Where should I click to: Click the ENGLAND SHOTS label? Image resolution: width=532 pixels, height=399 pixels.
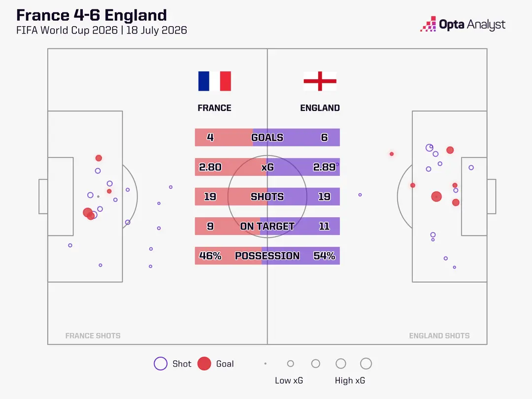pyautogui.click(x=439, y=335)
